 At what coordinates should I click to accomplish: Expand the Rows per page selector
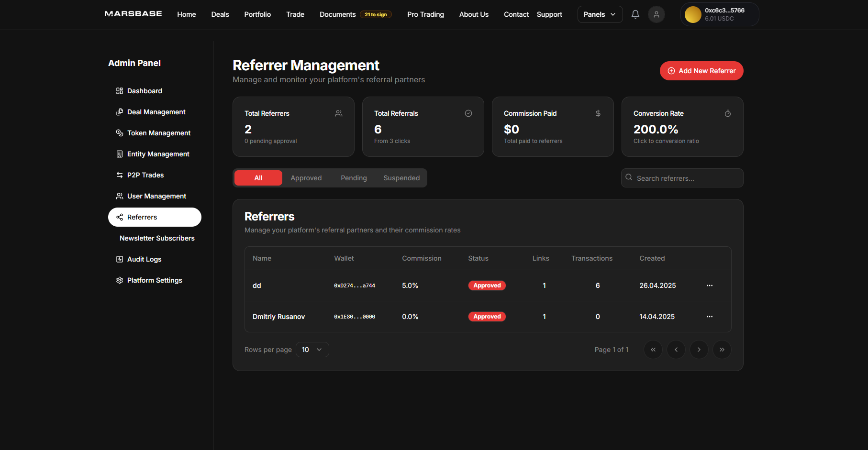click(312, 350)
